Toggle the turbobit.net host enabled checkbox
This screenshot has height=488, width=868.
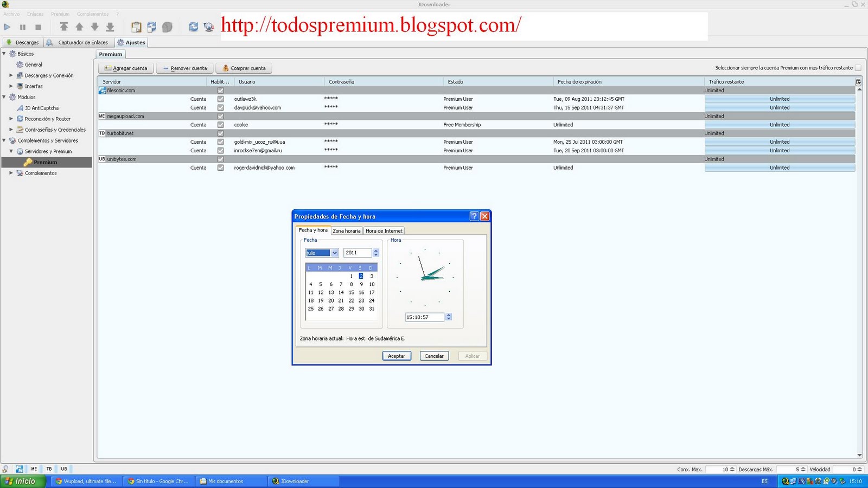[x=220, y=133]
